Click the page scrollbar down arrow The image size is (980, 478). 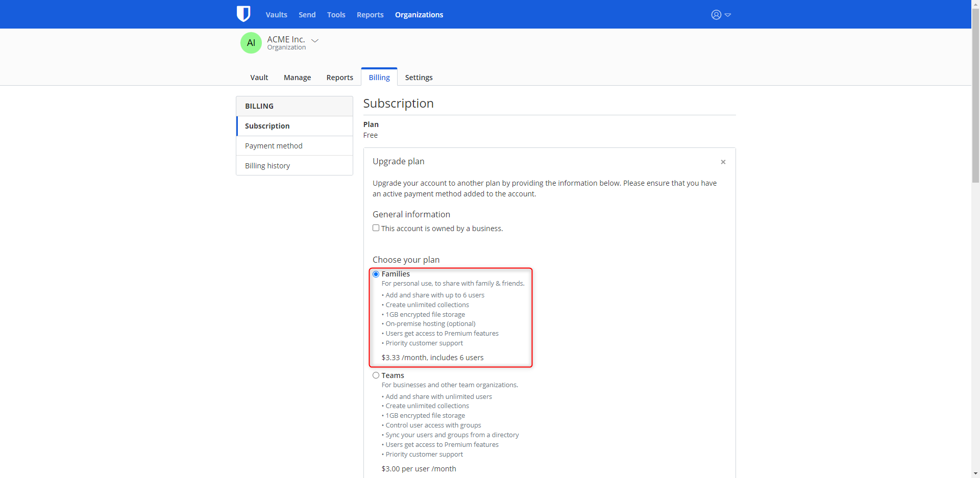(975, 473)
